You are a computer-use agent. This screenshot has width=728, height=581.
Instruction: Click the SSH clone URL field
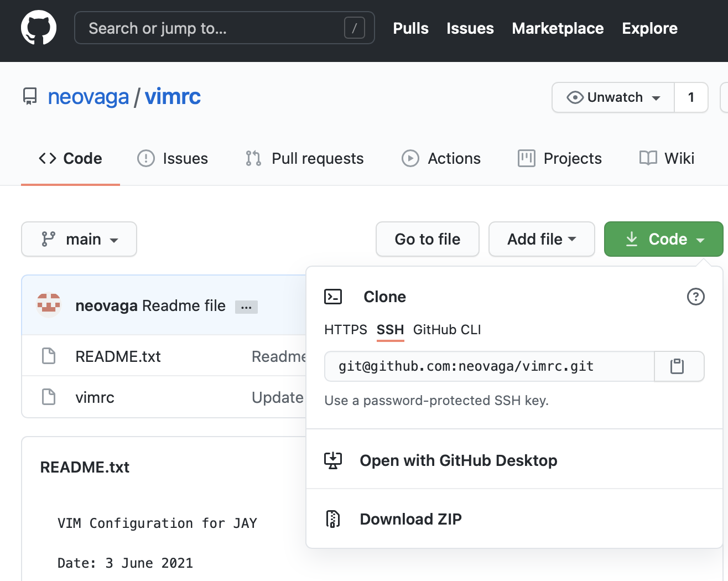point(489,366)
